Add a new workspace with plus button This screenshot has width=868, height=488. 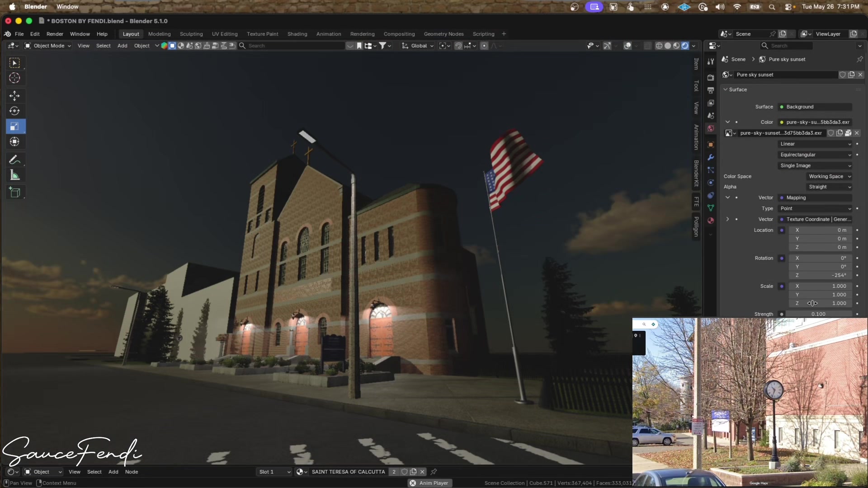(504, 34)
